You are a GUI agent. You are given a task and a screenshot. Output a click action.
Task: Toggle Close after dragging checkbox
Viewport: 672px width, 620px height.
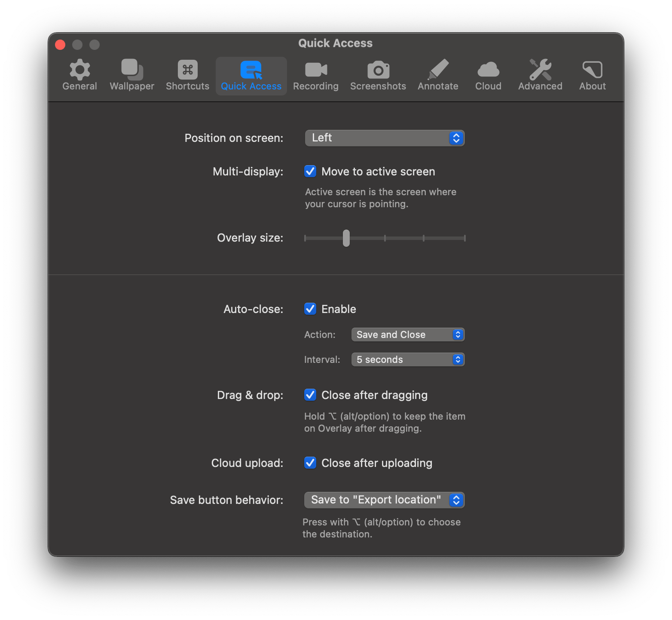[x=310, y=395]
